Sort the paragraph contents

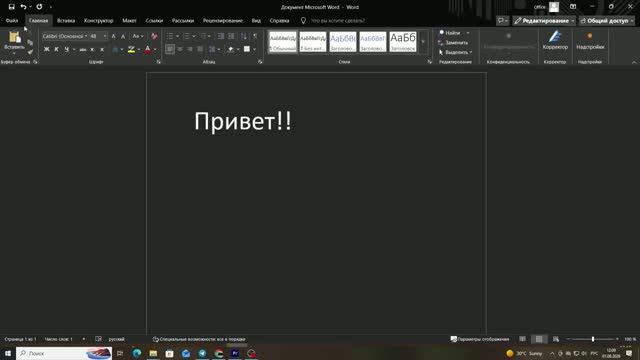[x=244, y=36]
